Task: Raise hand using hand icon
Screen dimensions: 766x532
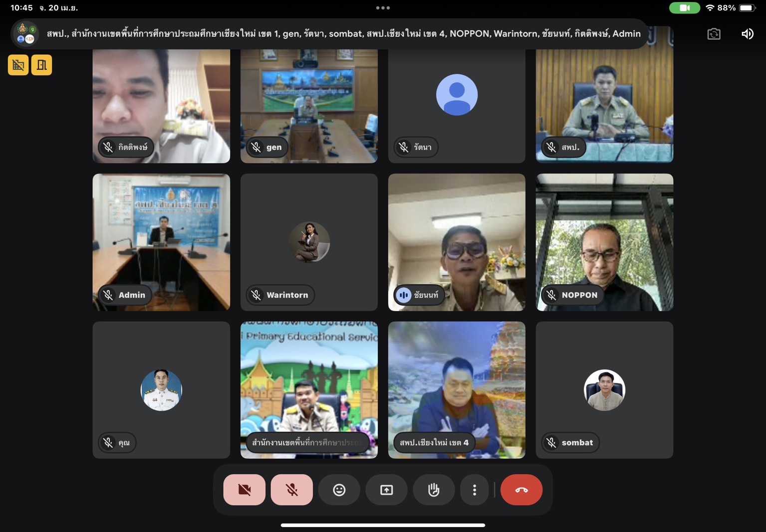Action: pos(434,490)
